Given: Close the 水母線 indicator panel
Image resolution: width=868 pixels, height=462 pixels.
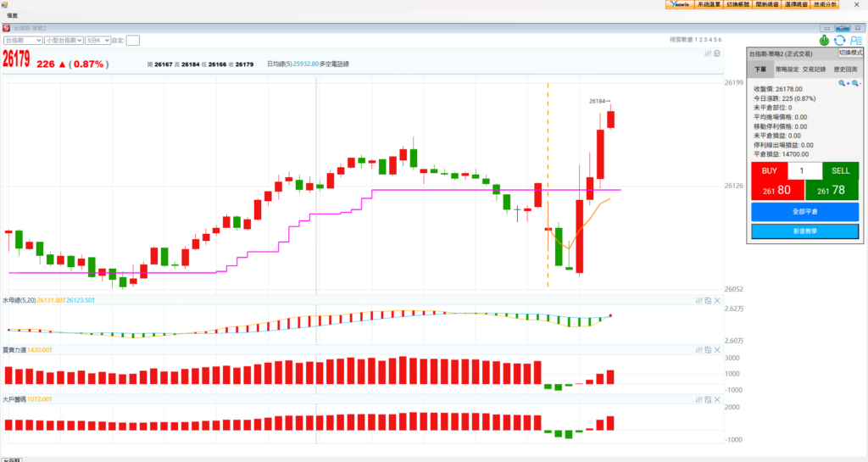Looking at the screenshot, I should pos(717,300).
